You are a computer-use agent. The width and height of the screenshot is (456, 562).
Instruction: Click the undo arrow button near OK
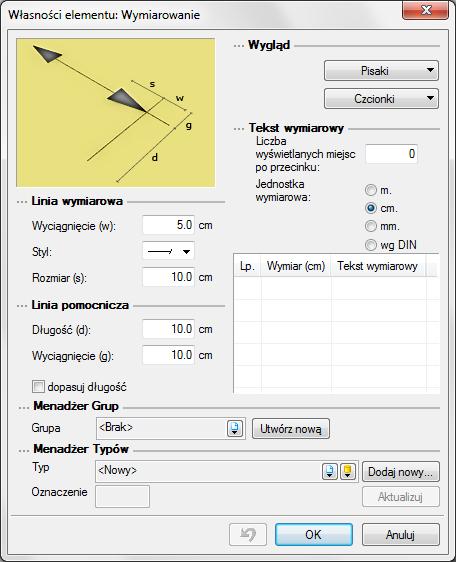pyautogui.click(x=248, y=535)
